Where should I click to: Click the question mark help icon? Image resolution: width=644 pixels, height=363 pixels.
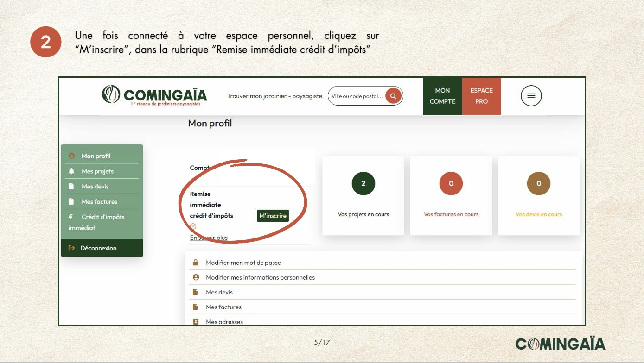click(193, 226)
